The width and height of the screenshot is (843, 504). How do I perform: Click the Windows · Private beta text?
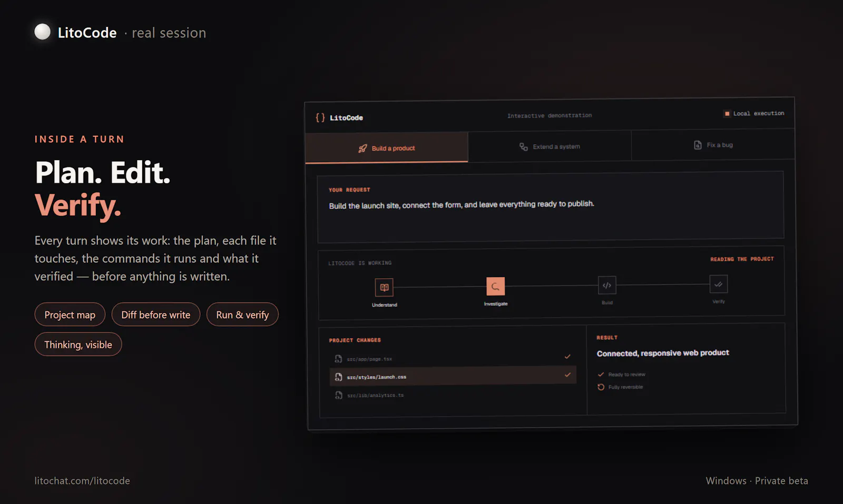757,481
